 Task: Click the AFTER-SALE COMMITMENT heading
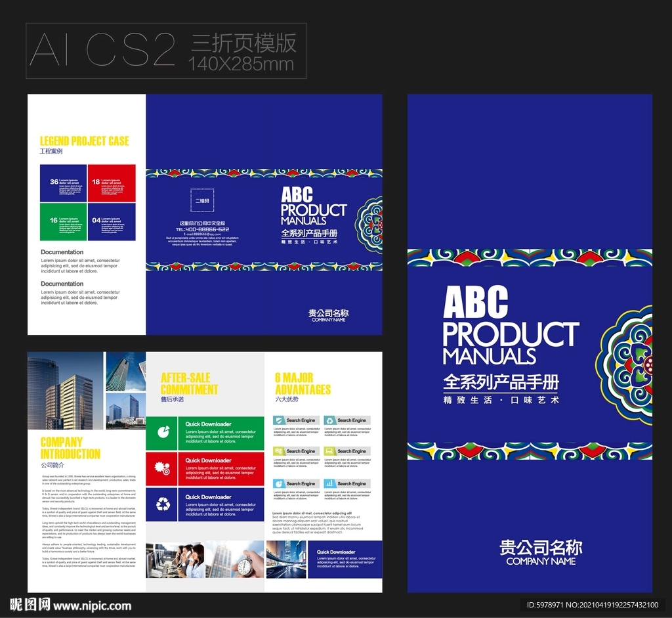(x=190, y=384)
